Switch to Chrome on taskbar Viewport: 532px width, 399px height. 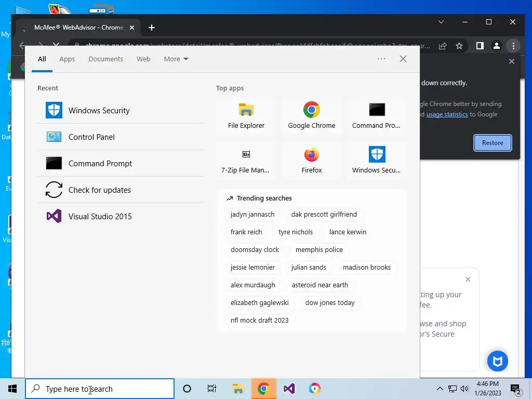point(263,389)
